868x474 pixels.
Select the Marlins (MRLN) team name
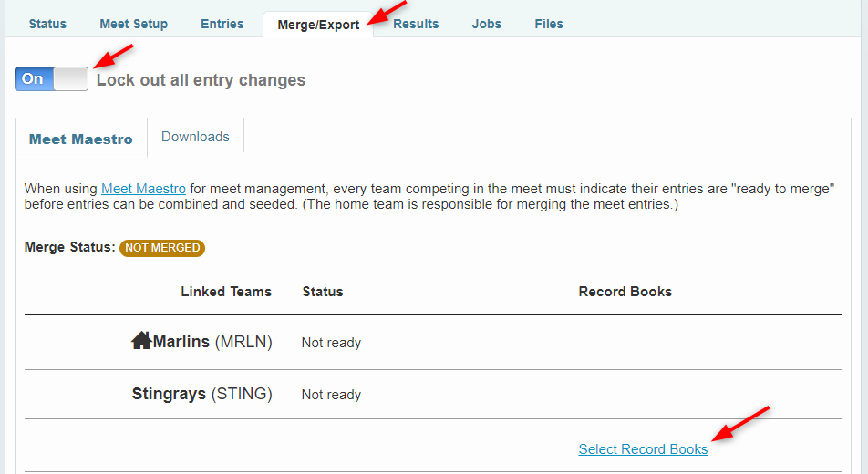point(212,342)
